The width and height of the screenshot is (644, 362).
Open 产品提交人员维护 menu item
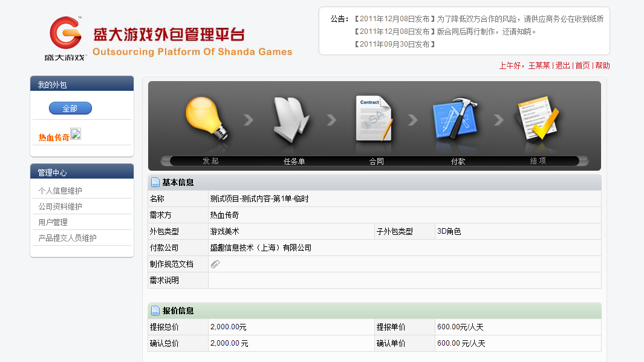pyautogui.click(x=68, y=238)
